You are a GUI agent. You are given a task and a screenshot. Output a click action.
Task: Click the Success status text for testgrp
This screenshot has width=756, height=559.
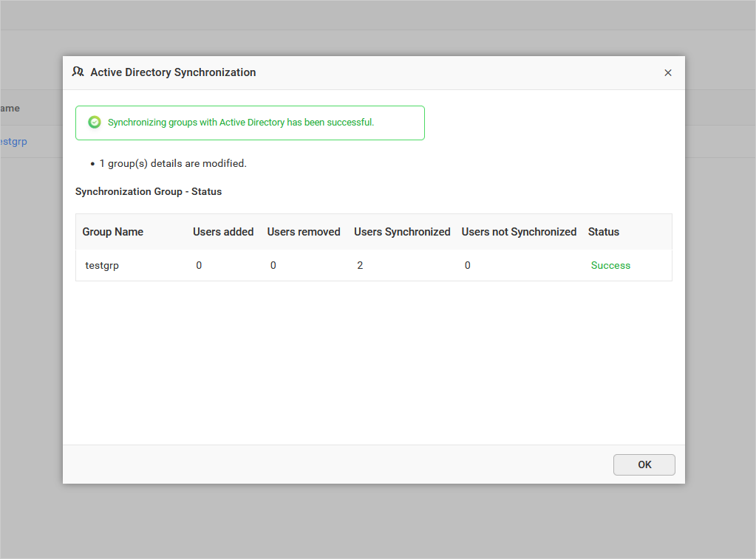610,265
